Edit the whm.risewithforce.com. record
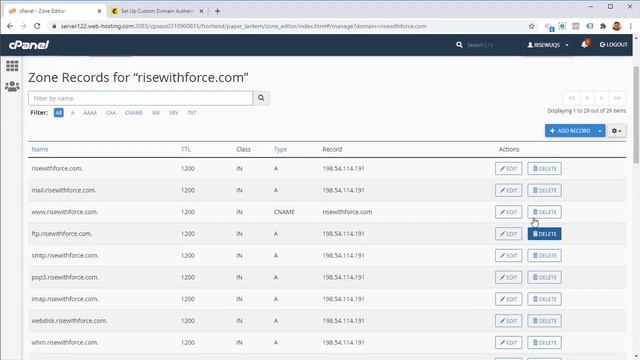Image resolution: width=640 pixels, height=360 pixels. 509,342
